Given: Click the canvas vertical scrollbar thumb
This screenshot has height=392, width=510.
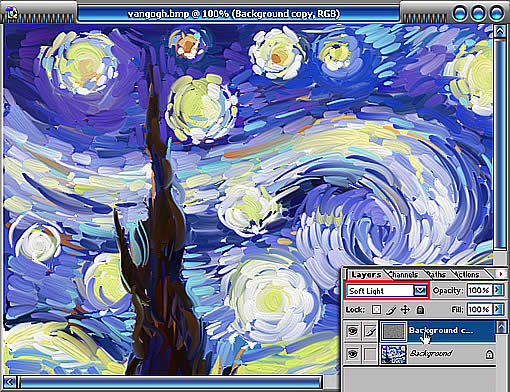Looking at the screenshot, I should pyautogui.click(x=500, y=144).
